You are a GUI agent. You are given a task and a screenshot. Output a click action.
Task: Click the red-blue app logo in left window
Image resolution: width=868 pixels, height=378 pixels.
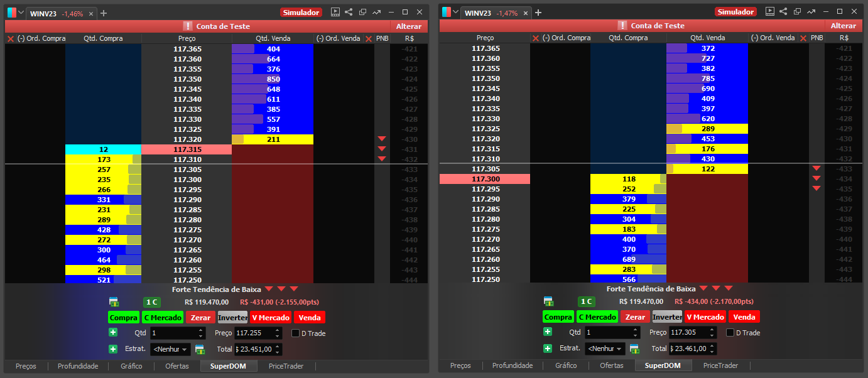coord(11,13)
